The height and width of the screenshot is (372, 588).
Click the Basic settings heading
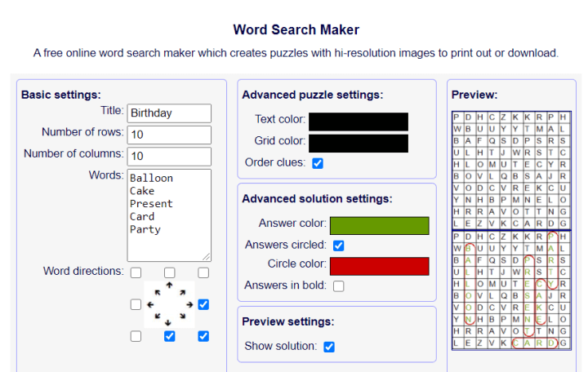click(x=61, y=95)
